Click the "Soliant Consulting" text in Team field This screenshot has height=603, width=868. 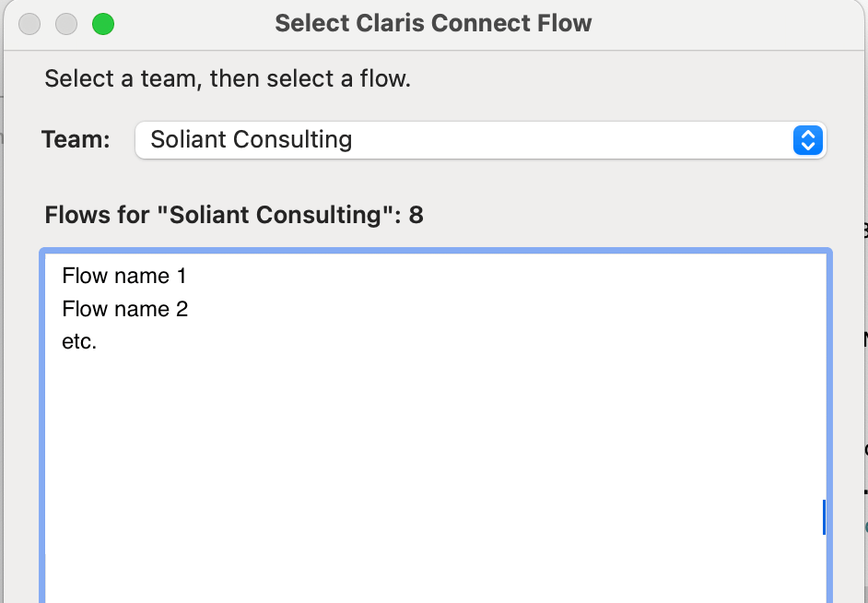(251, 140)
